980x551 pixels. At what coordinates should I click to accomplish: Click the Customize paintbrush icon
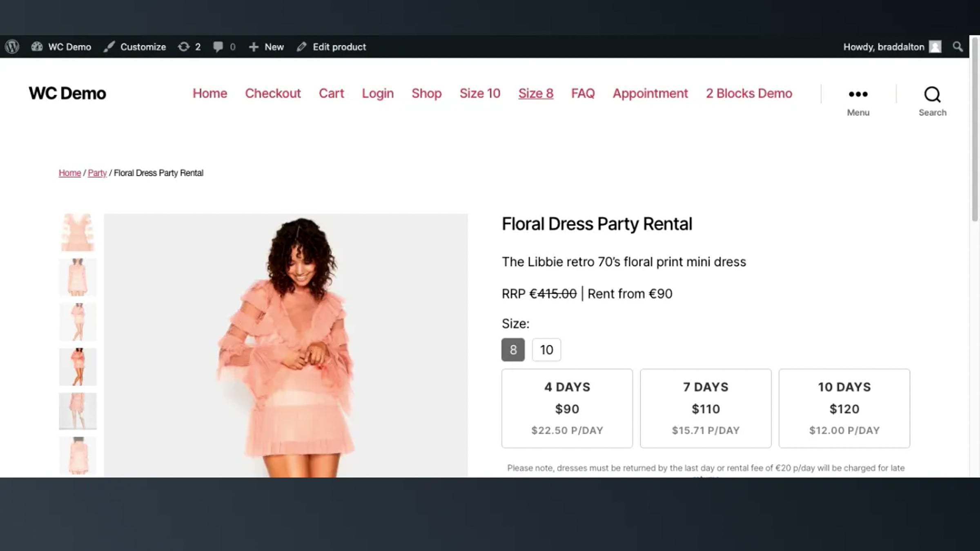click(x=109, y=47)
